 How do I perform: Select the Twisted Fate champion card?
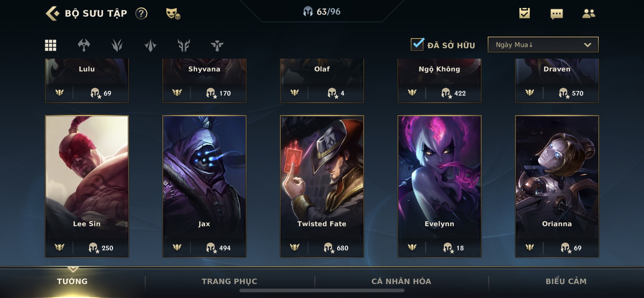click(322, 186)
